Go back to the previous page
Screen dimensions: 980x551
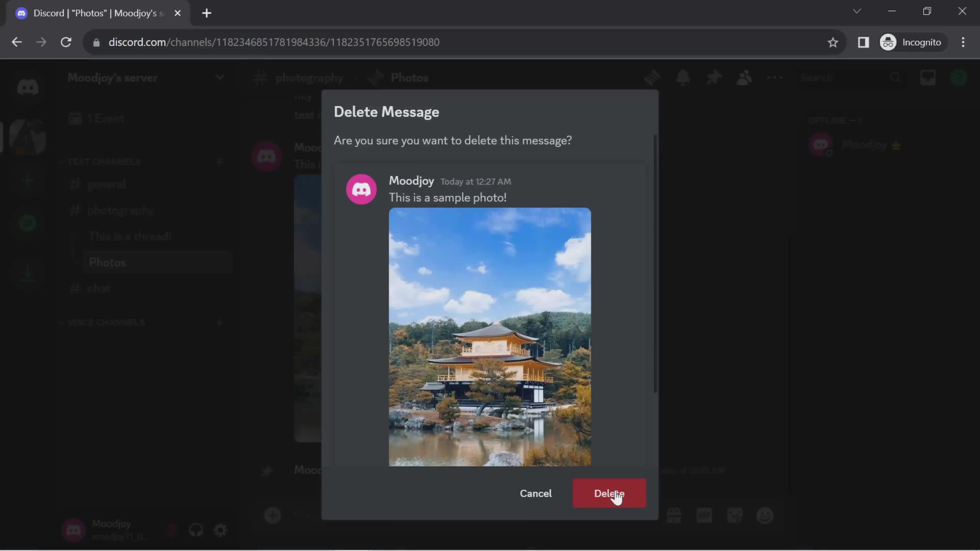coord(16,42)
